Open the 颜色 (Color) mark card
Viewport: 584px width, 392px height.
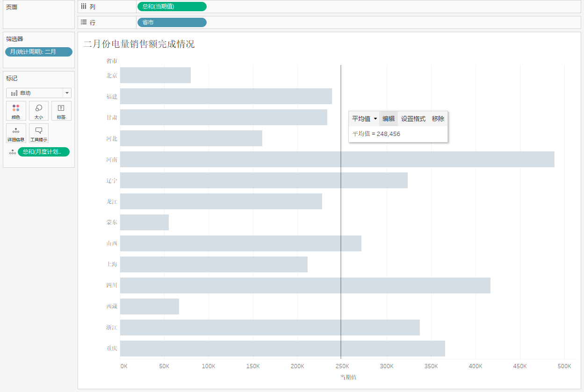15,111
